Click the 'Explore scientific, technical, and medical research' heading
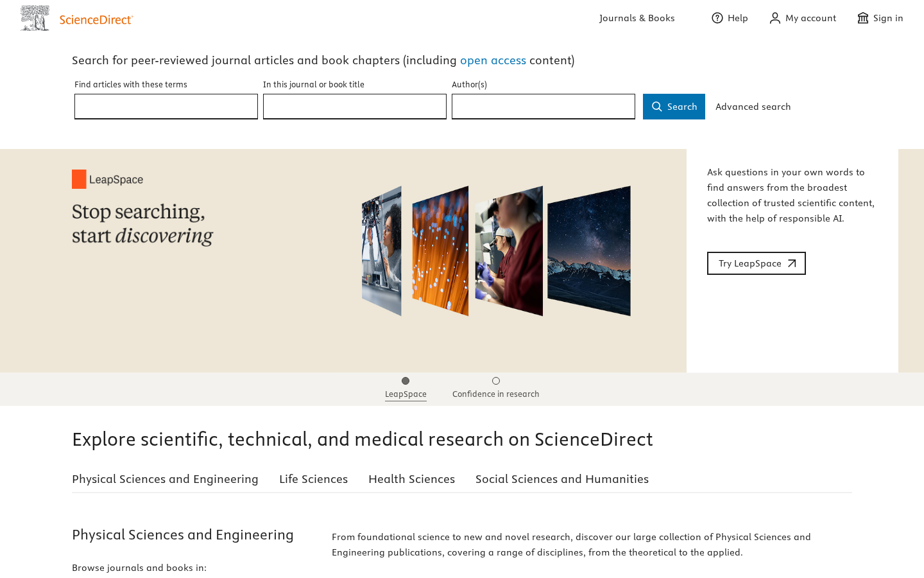 (x=363, y=439)
